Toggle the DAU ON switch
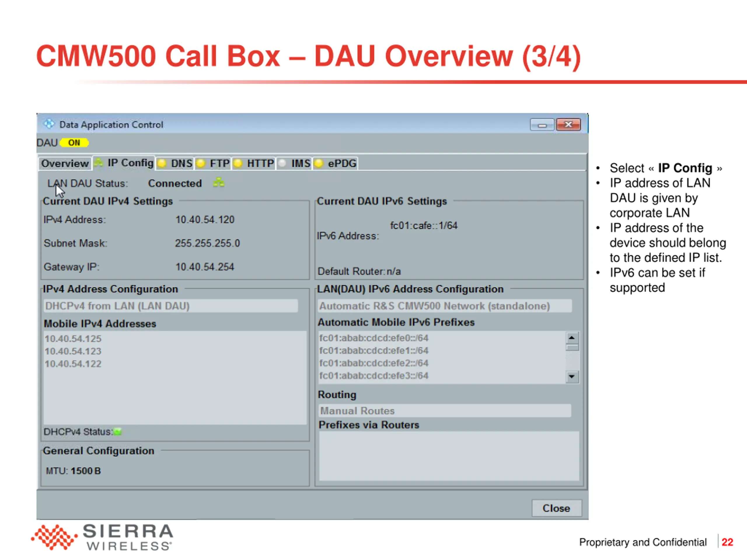The width and height of the screenshot is (747, 560). [x=74, y=143]
